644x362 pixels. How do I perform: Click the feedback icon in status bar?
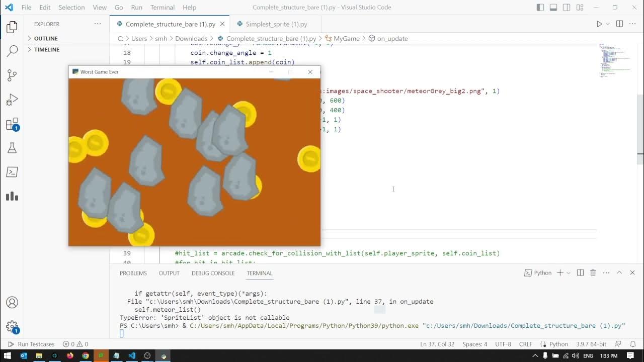(618, 344)
